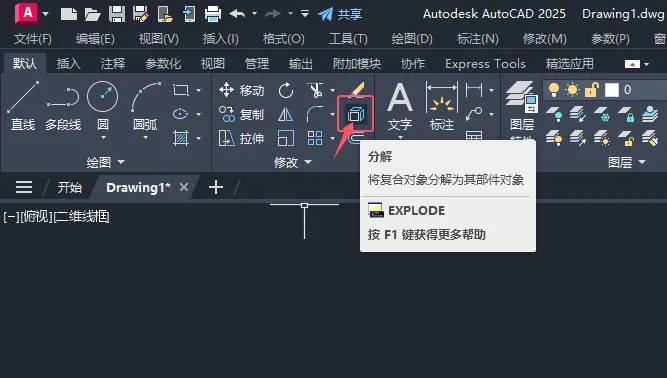The height and width of the screenshot is (378, 667).
Task: Click the Match Layer icon
Action: tap(650, 138)
